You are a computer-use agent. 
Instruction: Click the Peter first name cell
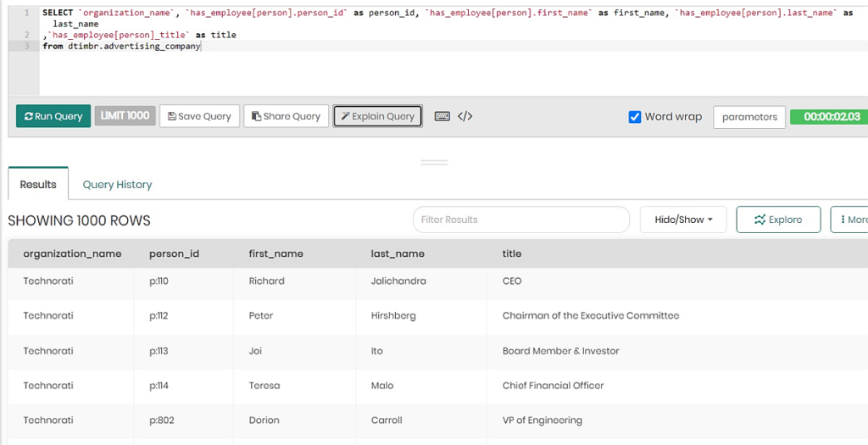294,316
